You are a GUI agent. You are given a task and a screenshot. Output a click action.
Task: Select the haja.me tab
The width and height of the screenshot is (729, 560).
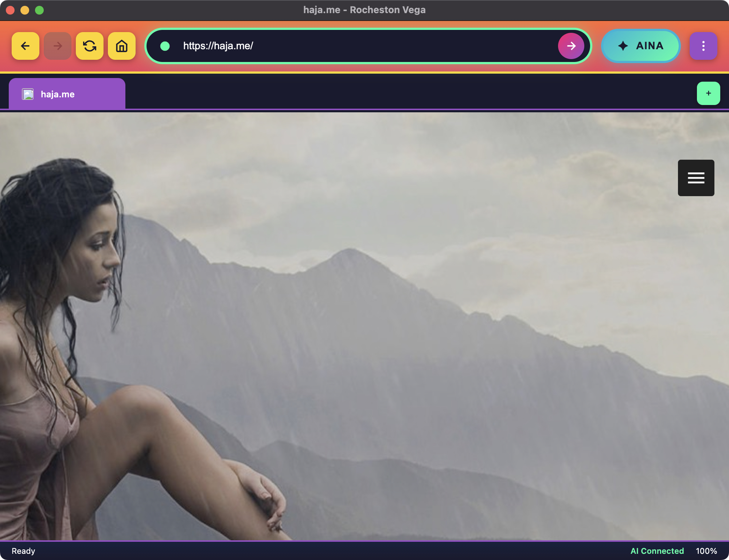click(67, 94)
